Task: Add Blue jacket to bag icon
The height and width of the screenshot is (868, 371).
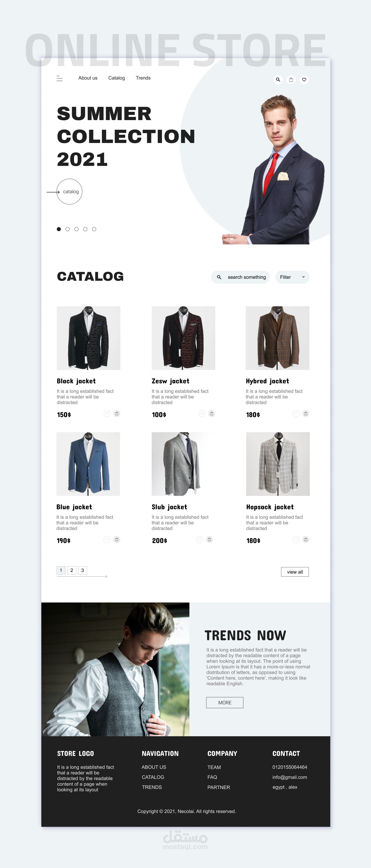Action: pyautogui.click(x=117, y=539)
